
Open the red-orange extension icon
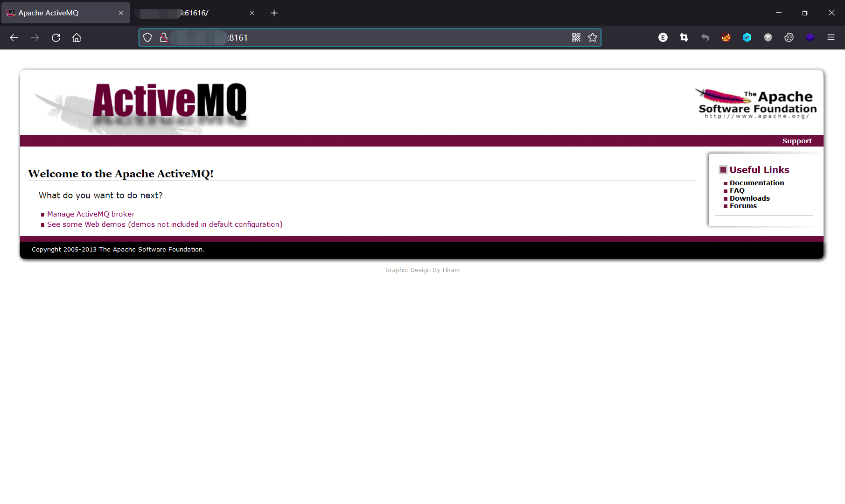coord(726,38)
